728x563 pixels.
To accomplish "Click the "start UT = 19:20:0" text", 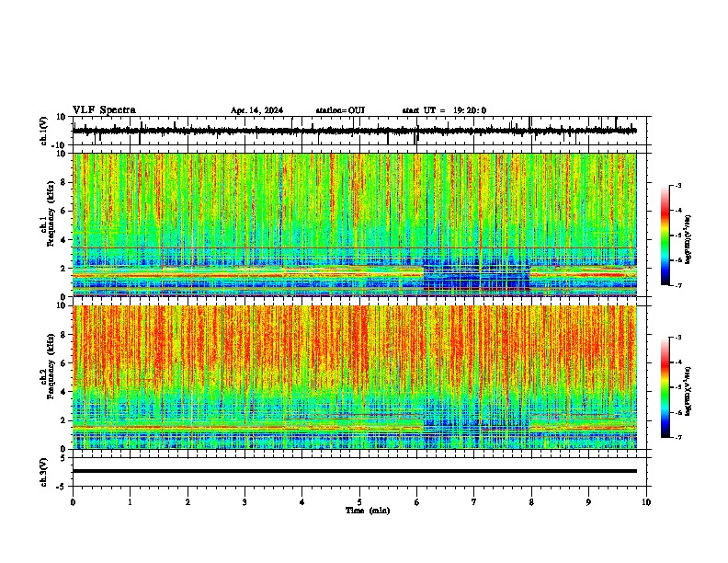I will coord(444,110).
